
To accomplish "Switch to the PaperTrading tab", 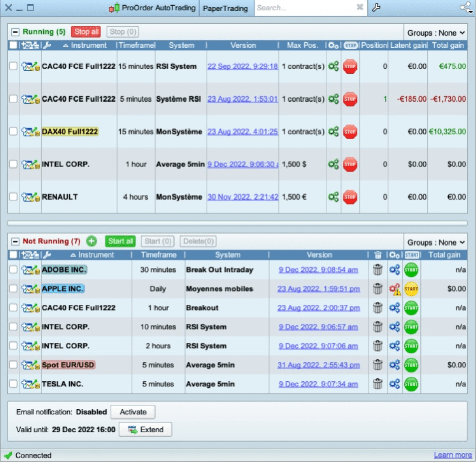I will (226, 8).
